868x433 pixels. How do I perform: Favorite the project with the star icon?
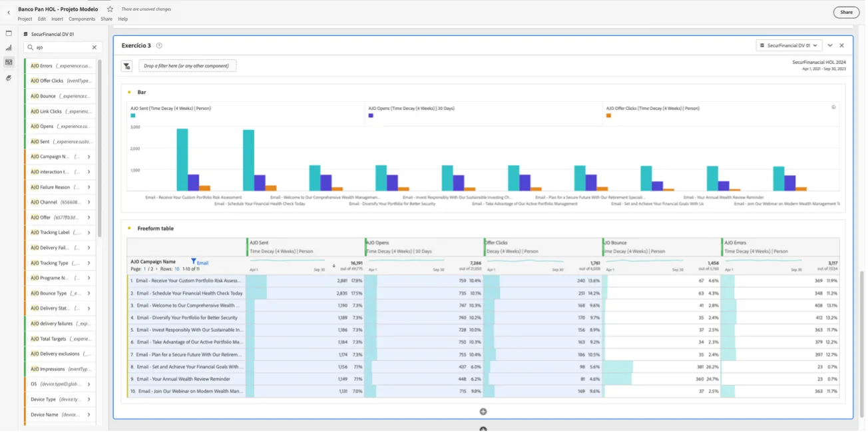click(110, 9)
